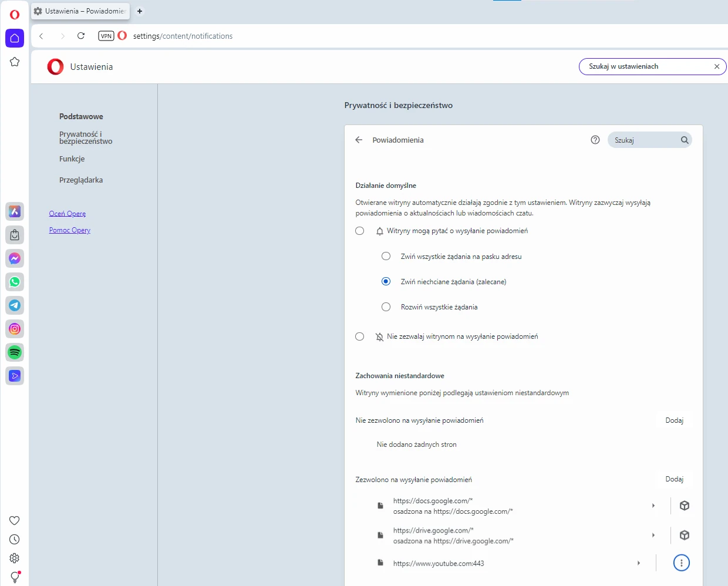Click the 'Szukaj w ustawieniach' search field
The image size is (728, 586).
click(646, 66)
